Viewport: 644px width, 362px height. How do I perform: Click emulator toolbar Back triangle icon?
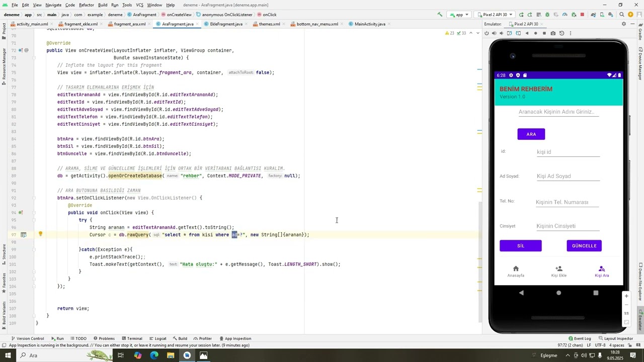click(527, 33)
